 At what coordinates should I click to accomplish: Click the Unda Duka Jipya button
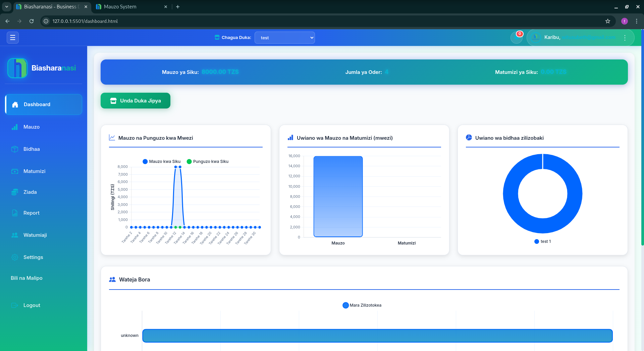(135, 101)
